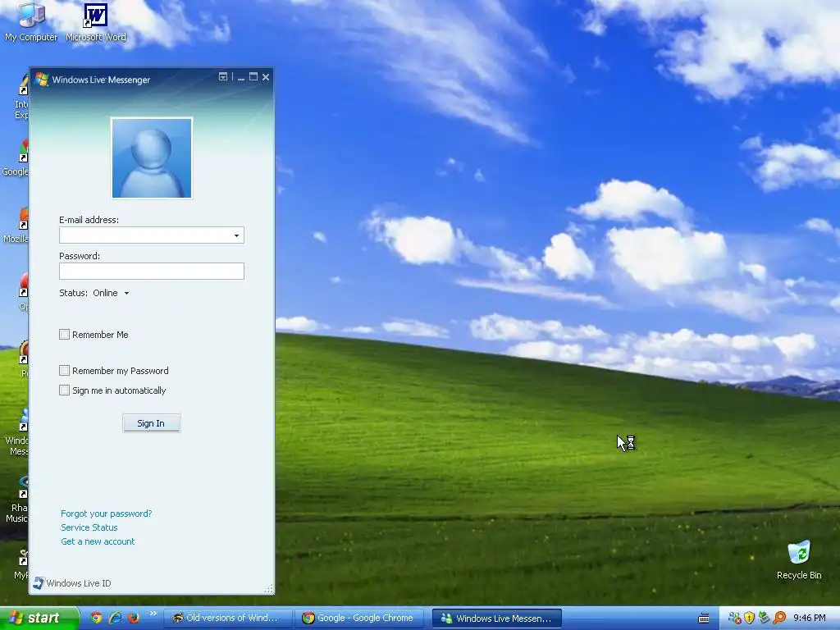Launch Internet Explorer from Quick Launch

[115, 618]
